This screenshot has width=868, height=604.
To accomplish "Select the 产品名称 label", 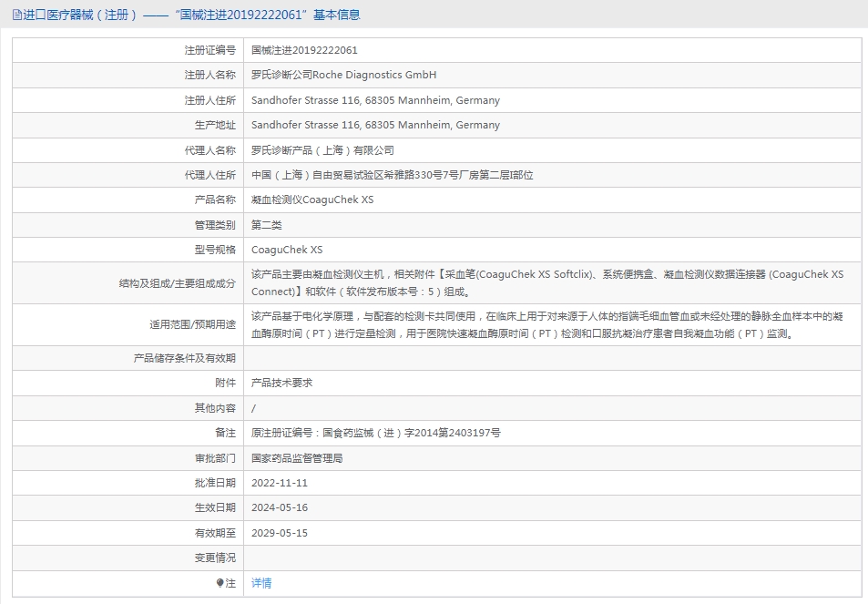I will coord(215,200).
